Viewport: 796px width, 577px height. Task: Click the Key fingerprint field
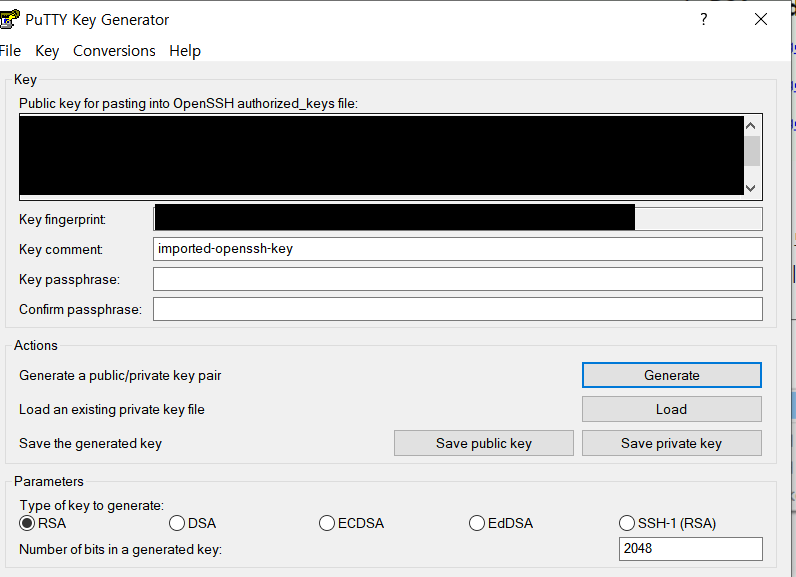pos(457,219)
